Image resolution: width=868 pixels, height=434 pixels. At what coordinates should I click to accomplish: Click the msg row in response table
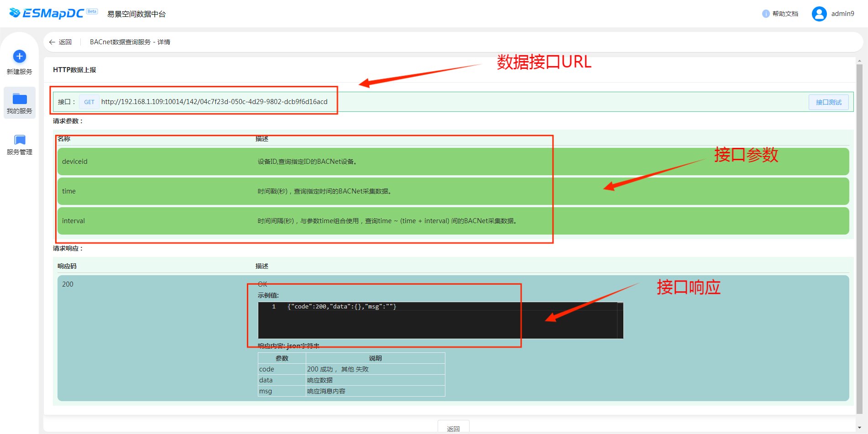pos(351,391)
